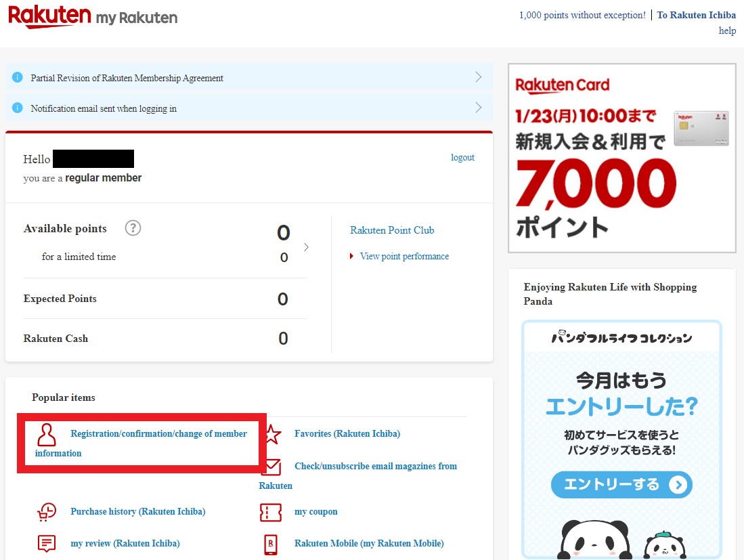Click the logout link

[462, 157]
